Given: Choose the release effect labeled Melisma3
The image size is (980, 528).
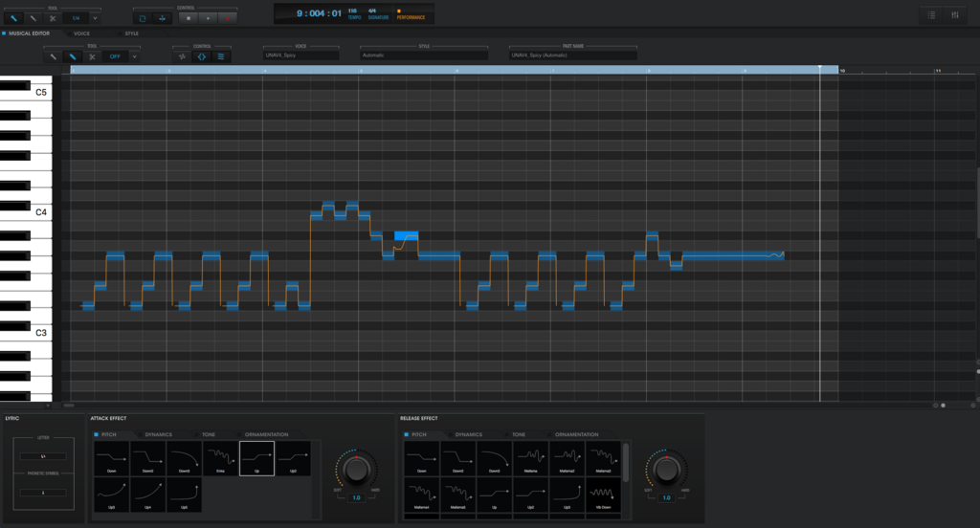Looking at the screenshot, I should [x=603, y=458].
